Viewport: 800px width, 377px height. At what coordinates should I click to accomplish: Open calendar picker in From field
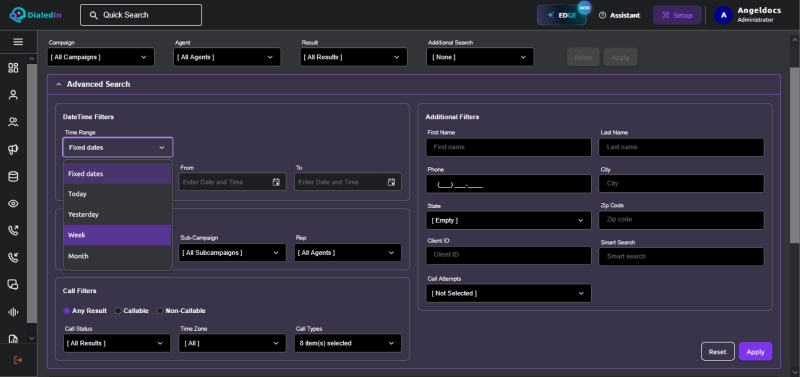coord(276,182)
